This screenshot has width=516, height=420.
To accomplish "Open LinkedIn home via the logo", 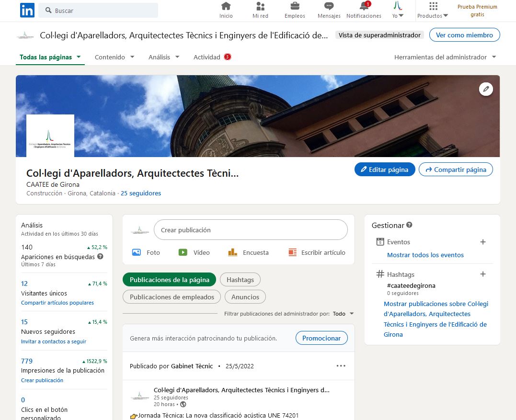I will (27, 10).
